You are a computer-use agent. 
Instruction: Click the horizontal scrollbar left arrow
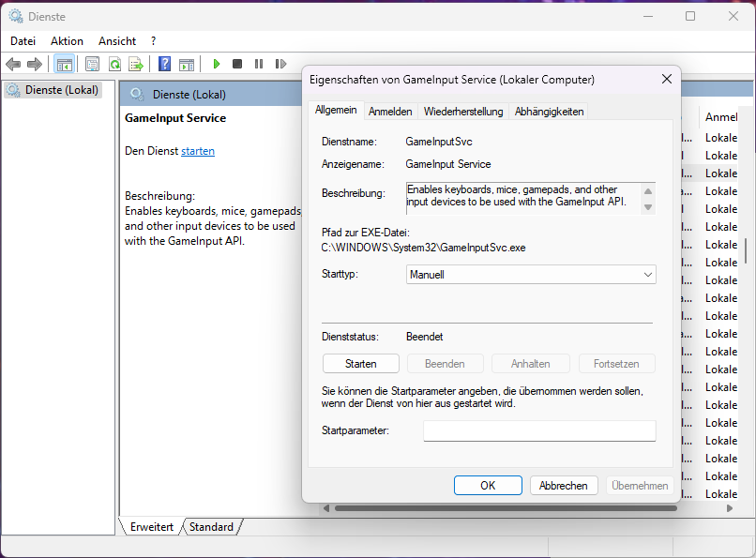(326, 508)
